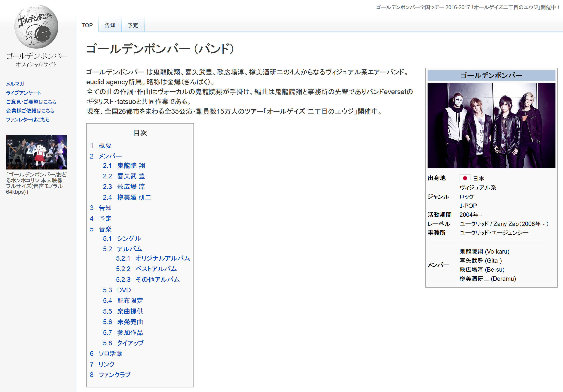Click the tour announcement header text

point(468,7)
